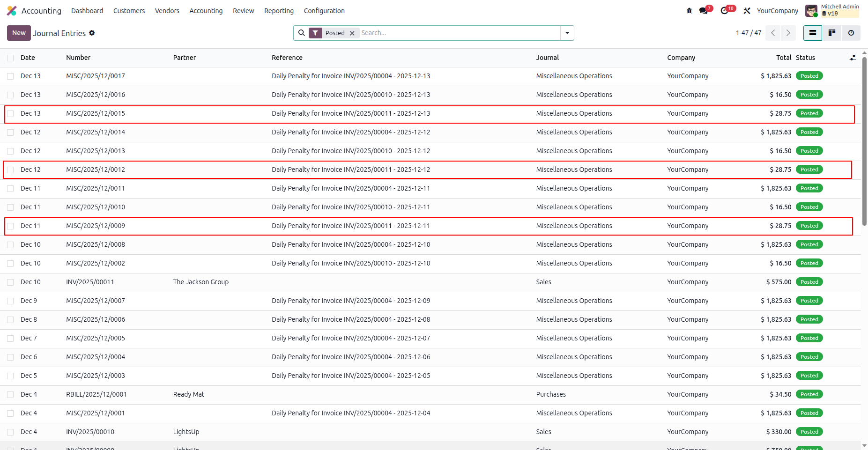
Task: Open the activities clock icon
Action: (727, 10)
